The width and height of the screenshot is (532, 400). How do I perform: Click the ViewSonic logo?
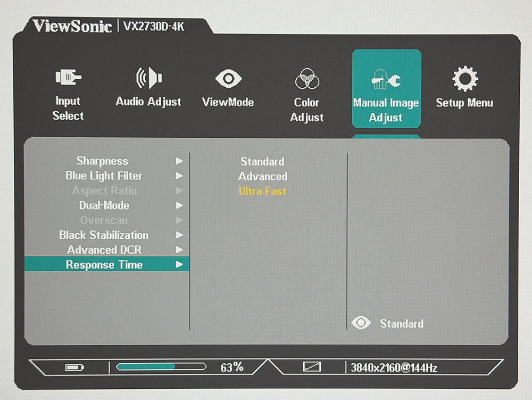click(72, 27)
